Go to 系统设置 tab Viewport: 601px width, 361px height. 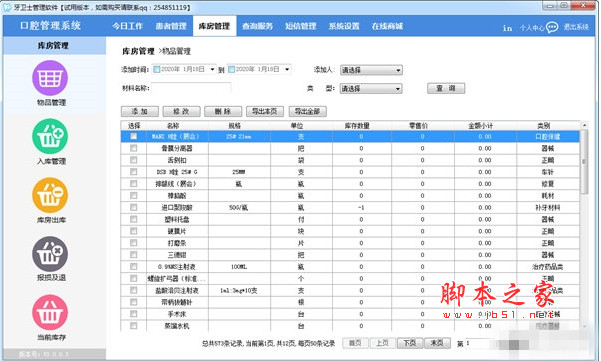click(344, 26)
